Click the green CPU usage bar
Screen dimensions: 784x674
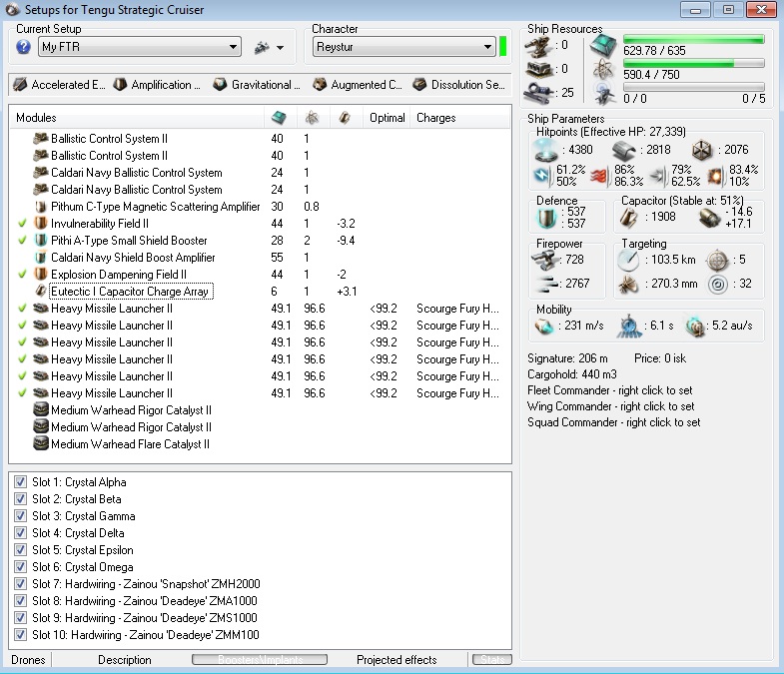693,41
